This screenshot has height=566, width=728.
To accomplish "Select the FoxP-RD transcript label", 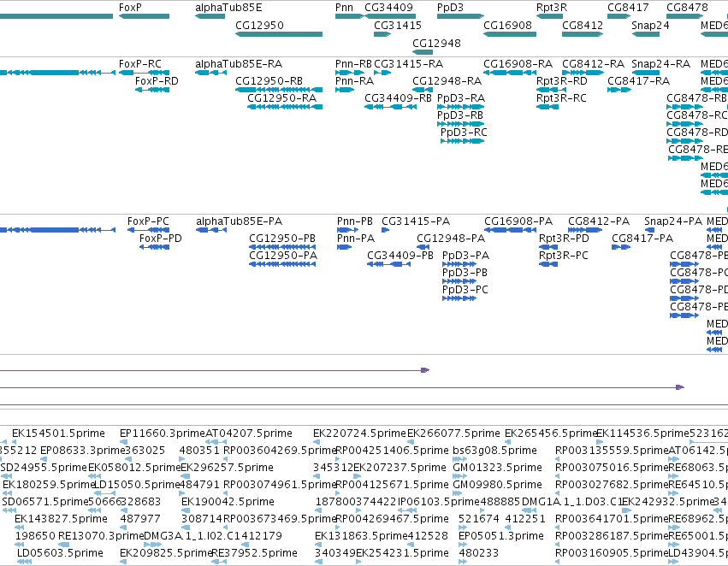I will point(157,81).
